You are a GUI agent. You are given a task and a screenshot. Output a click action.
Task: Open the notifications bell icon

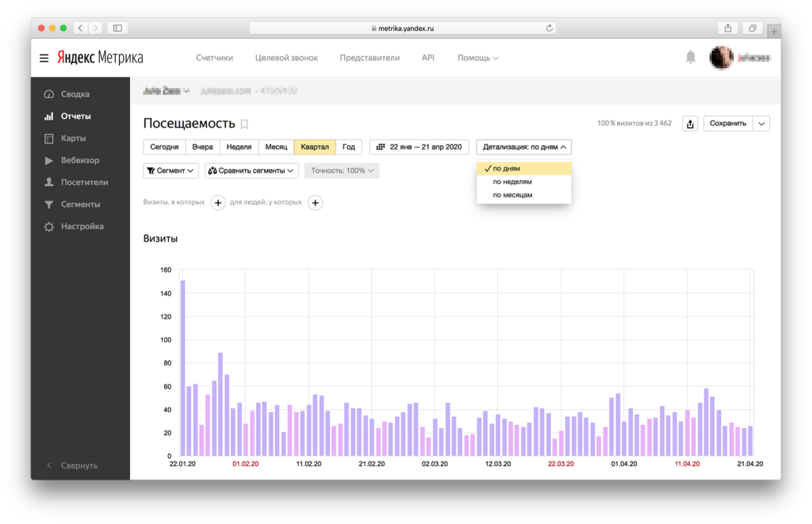tap(690, 57)
